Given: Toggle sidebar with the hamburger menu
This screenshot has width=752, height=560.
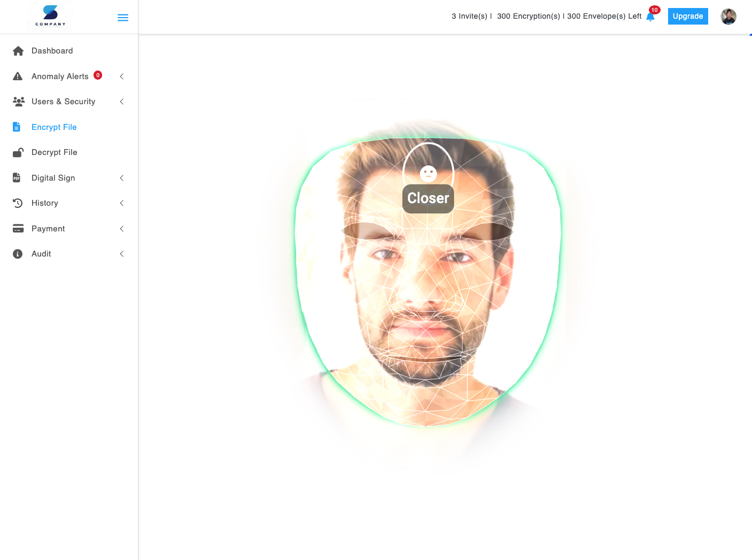Looking at the screenshot, I should [x=123, y=18].
